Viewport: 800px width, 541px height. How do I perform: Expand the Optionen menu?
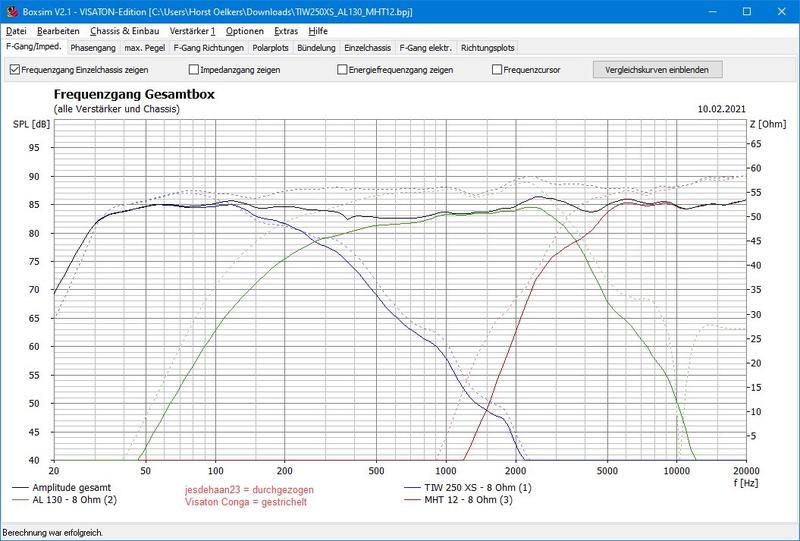coord(245,31)
